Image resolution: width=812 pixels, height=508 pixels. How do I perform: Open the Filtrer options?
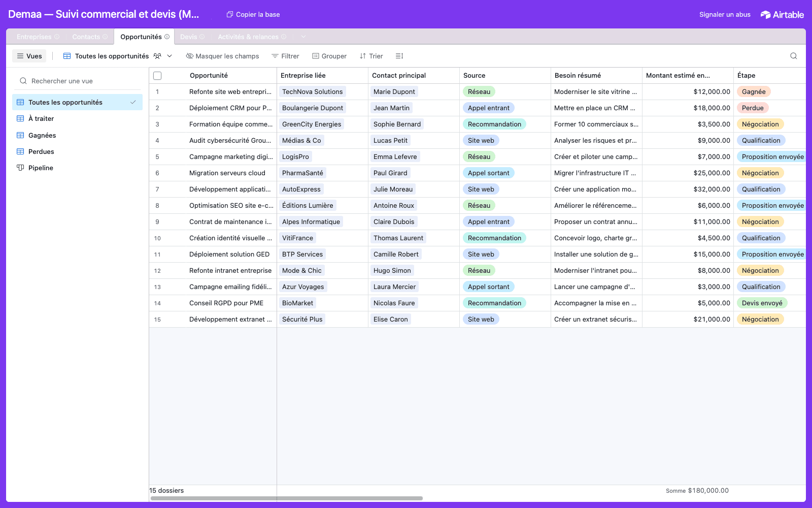click(x=285, y=56)
